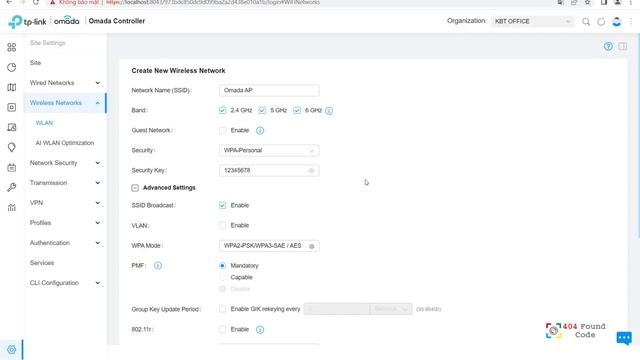Screen dimensions: 640x360
Task: Uncheck the 5 GHz band checkbox
Action: click(262, 110)
